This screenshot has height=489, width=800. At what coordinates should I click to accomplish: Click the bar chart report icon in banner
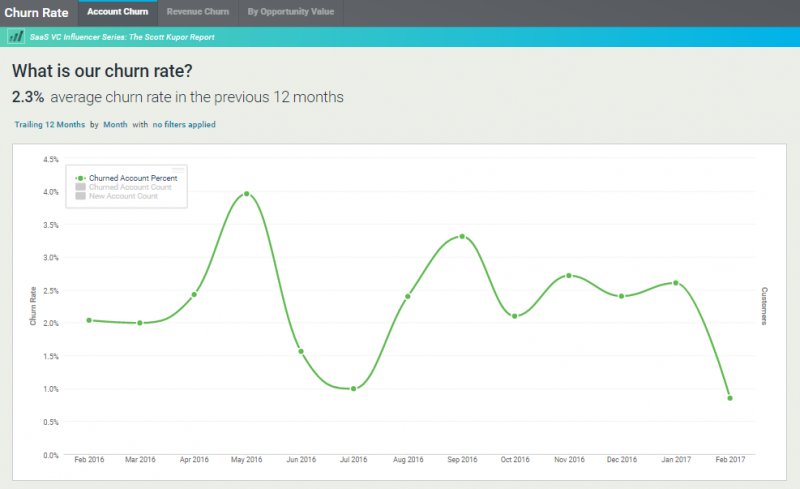pyautogui.click(x=16, y=37)
